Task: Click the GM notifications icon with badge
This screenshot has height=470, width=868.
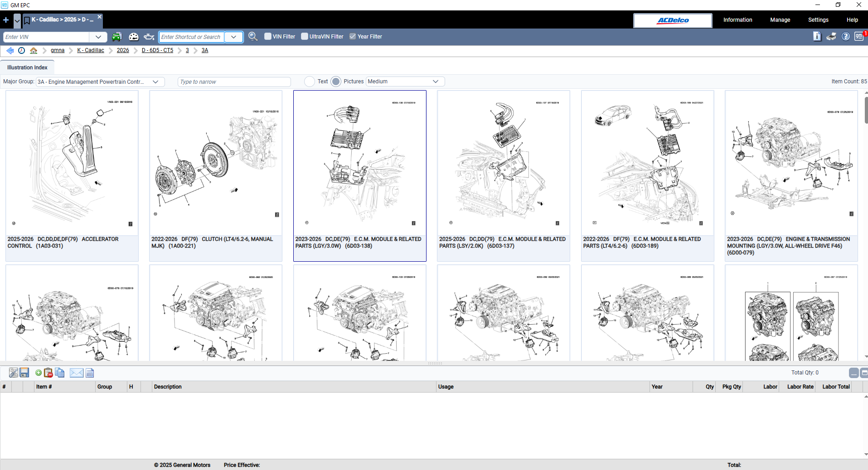Action: pyautogui.click(x=859, y=37)
